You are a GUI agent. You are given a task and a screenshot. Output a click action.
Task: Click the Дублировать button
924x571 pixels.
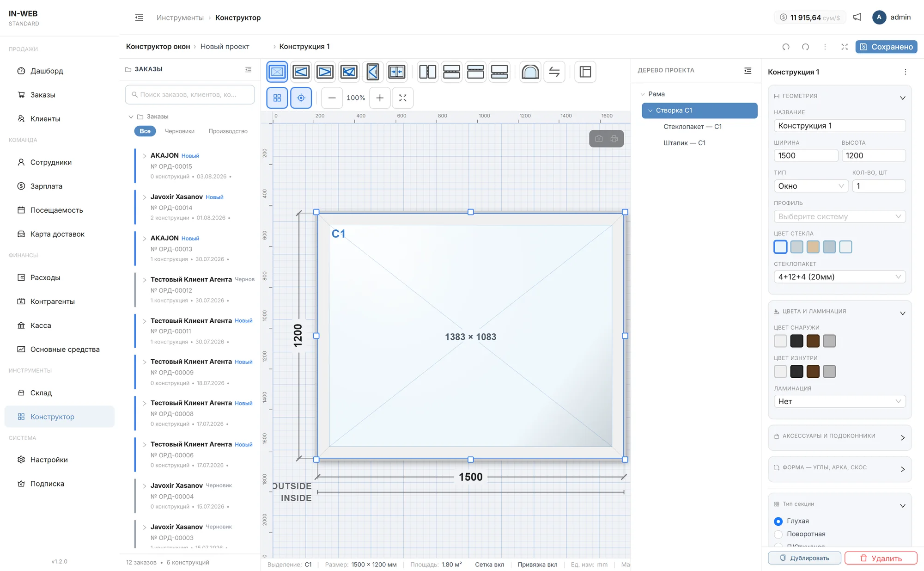pyautogui.click(x=804, y=558)
